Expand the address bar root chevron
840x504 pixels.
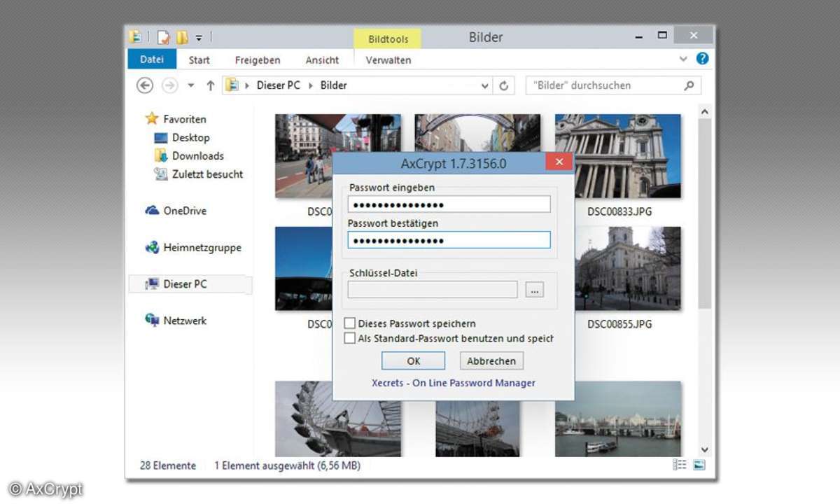coord(248,85)
